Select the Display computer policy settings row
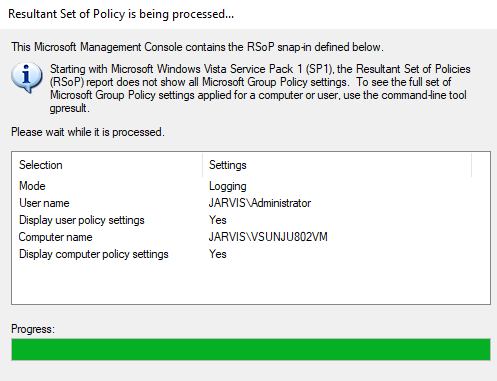 tap(251, 254)
